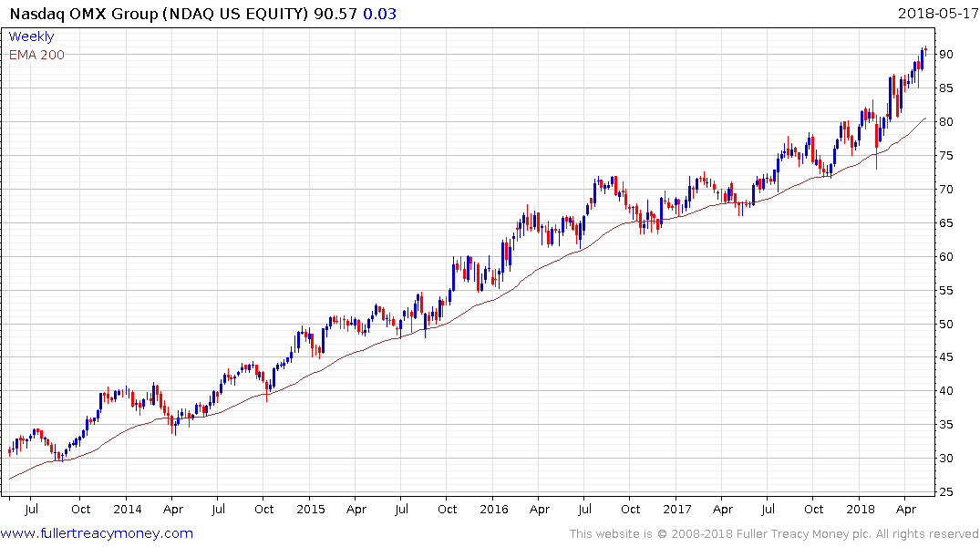
Task: Click the 75 price axis label
Action: (946, 156)
